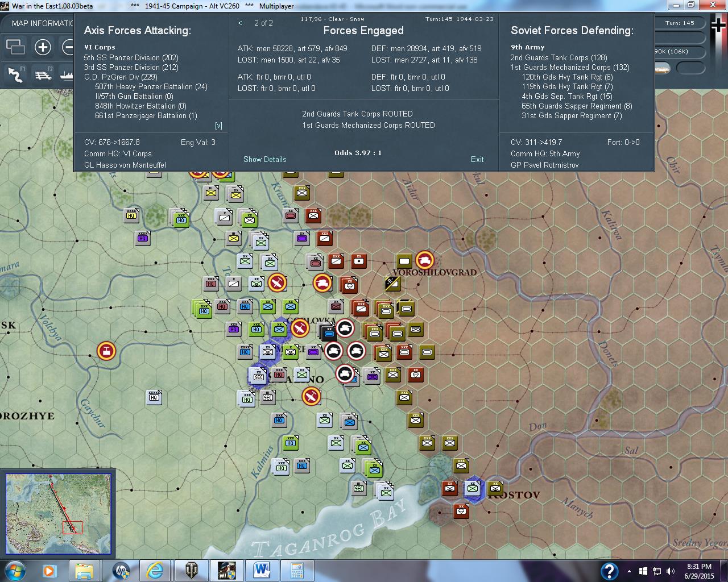This screenshot has height=582, width=728.
Task: Click the blue help question mark tray icon
Action: 609,571
